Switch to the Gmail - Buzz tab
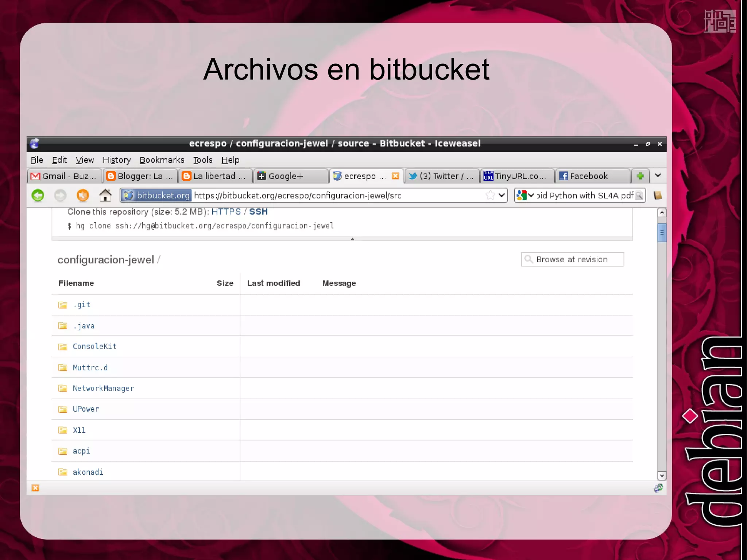The width and height of the screenshot is (747, 560). tap(65, 176)
